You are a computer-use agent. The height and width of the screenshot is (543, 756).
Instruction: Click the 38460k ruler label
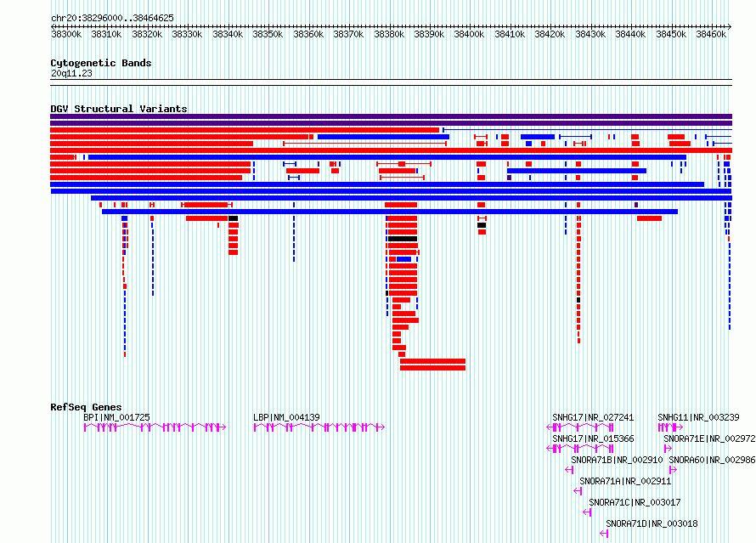[x=711, y=34]
